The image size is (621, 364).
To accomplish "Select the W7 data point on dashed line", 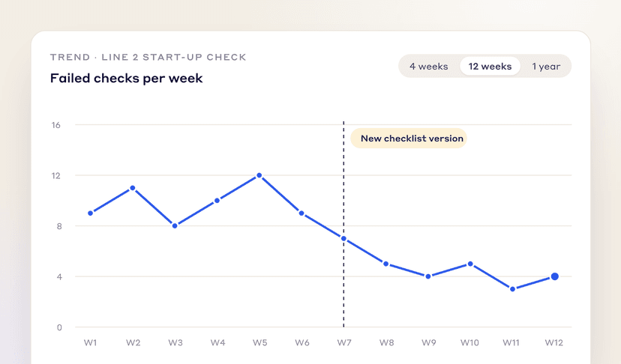I will pyautogui.click(x=343, y=239).
